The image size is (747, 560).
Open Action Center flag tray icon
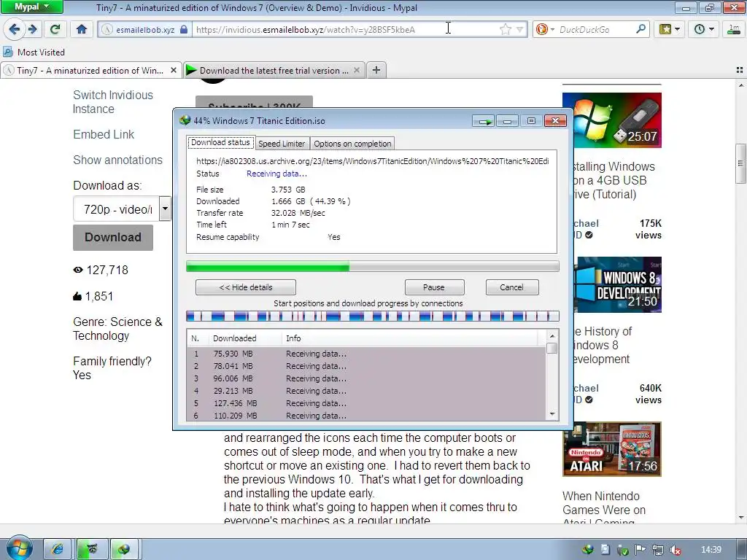(640, 550)
